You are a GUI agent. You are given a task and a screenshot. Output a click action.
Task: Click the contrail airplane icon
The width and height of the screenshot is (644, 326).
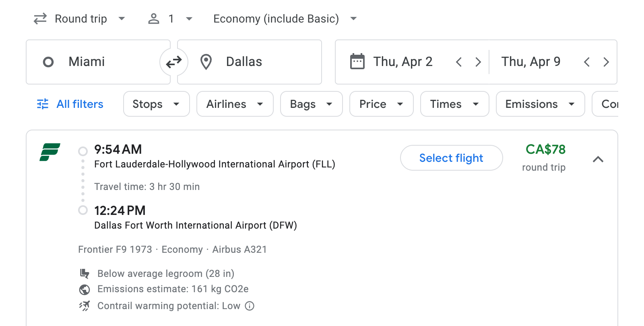click(85, 306)
